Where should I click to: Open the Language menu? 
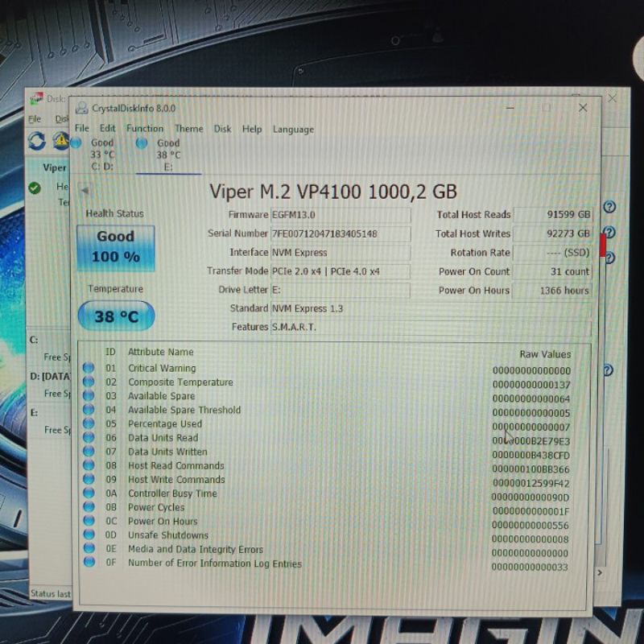293,129
